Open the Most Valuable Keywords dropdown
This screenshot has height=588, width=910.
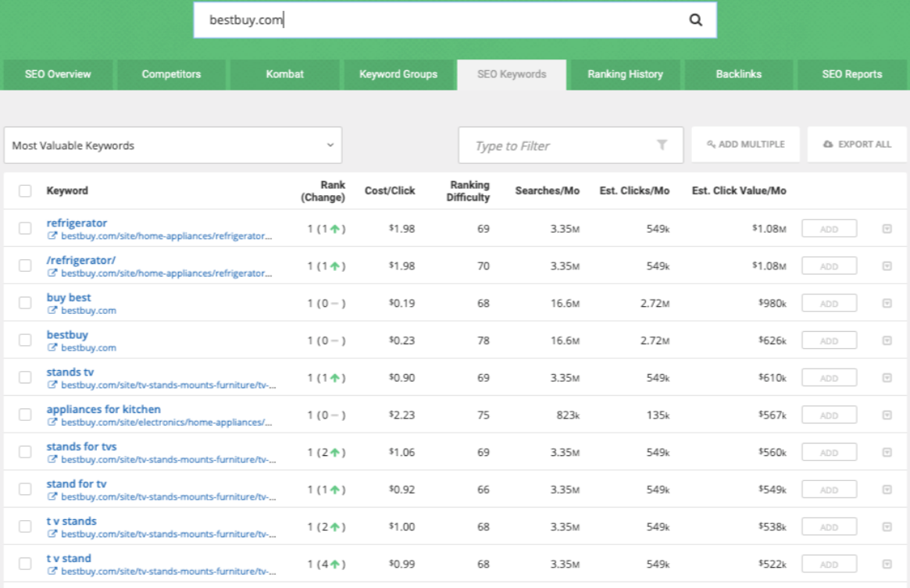(x=173, y=145)
